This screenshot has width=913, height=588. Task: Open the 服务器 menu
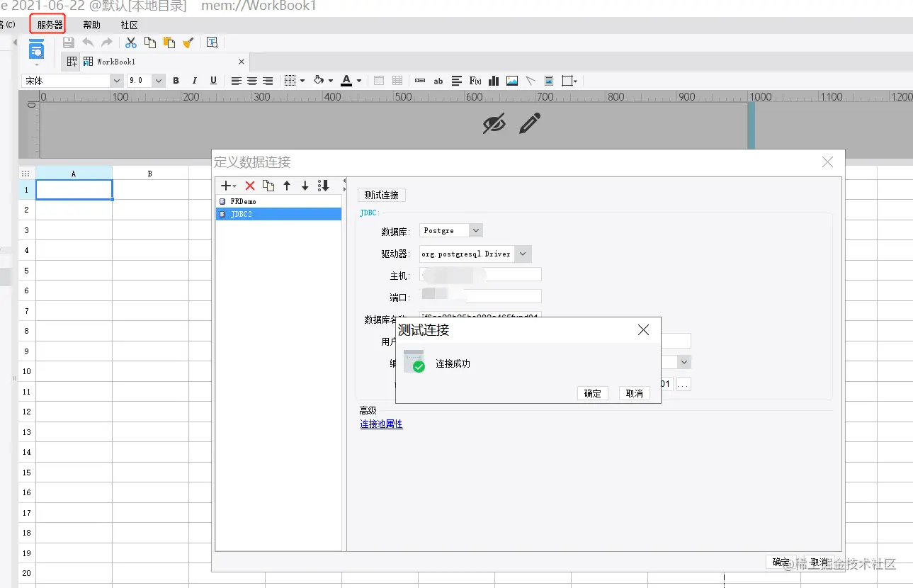[48, 25]
